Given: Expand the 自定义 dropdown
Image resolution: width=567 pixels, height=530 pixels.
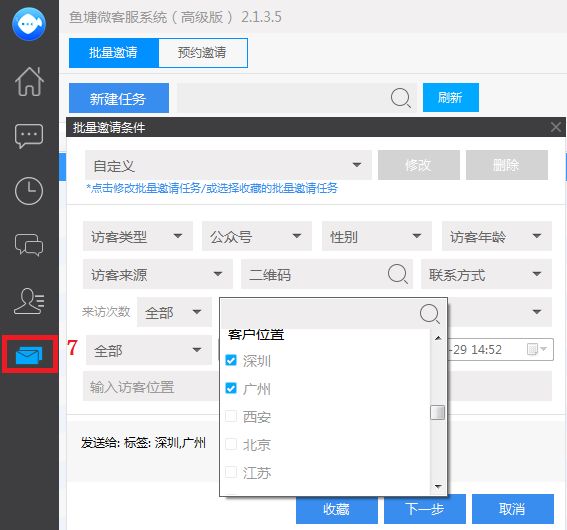Looking at the screenshot, I should point(229,165).
